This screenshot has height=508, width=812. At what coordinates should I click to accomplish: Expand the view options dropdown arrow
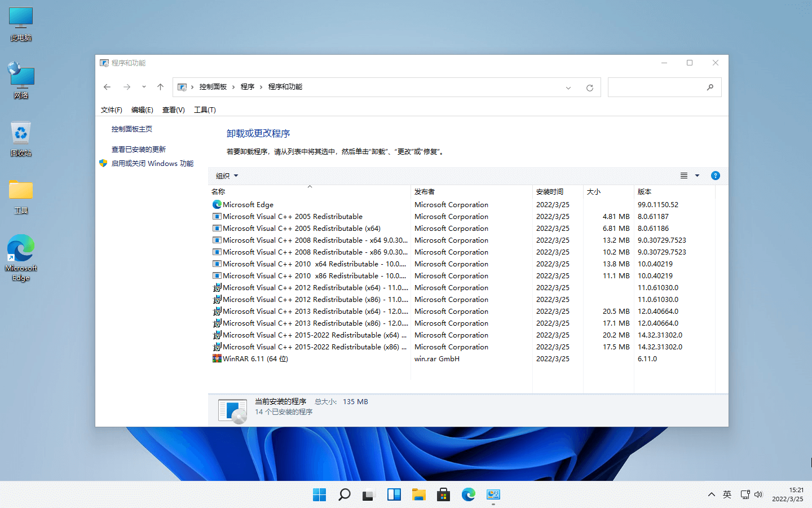click(x=697, y=176)
